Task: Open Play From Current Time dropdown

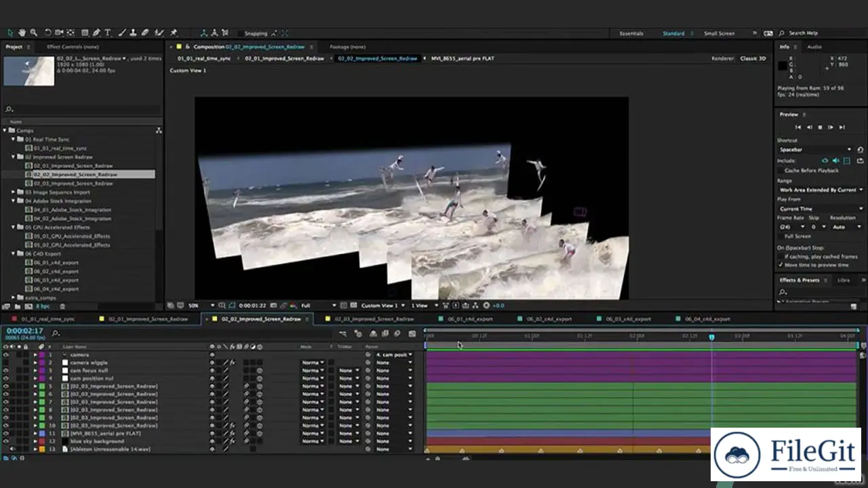Action: click(x=820, y=209)
